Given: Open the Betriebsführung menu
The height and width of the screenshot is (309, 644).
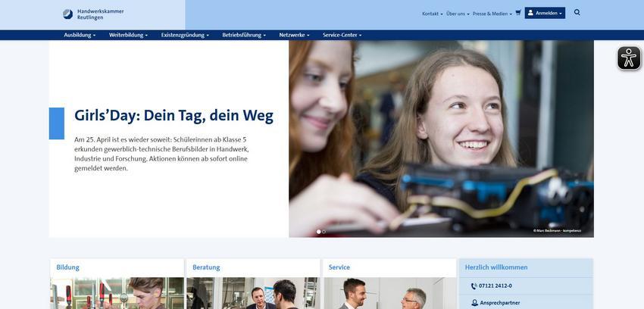Looking at the screenshot, I should tap(244, 35).
